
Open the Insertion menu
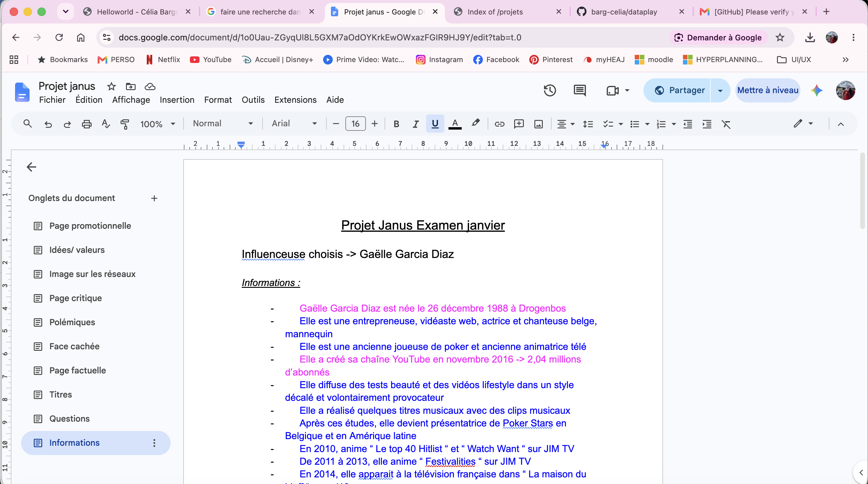177,100
